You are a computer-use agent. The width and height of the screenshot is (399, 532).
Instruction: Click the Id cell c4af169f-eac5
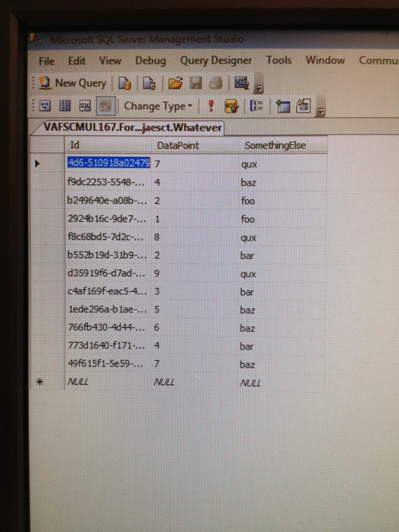coord(108,291)
